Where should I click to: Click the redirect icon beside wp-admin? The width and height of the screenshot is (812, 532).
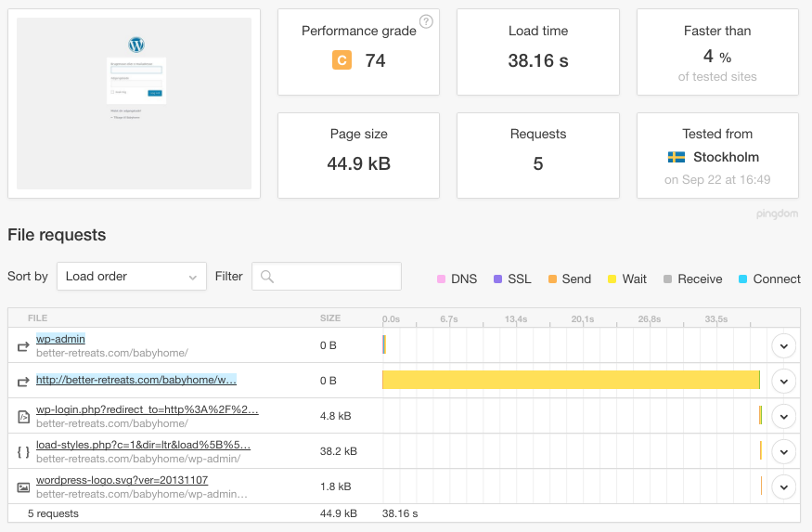click(x=23, y=346)
